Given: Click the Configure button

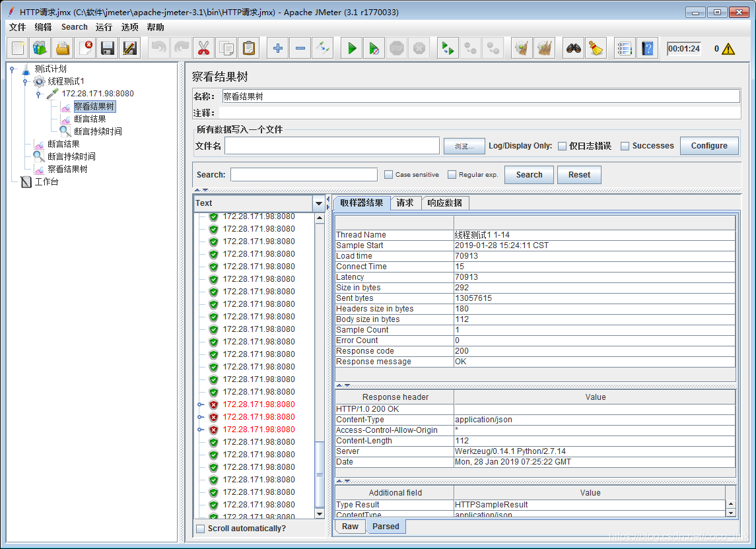Looking at the screenshot, I should tap(708, 146).
